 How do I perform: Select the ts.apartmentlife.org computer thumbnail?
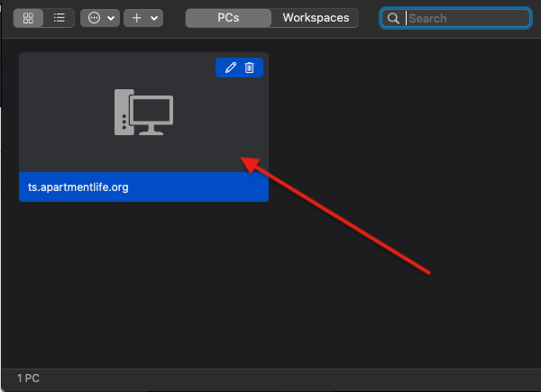(x=144, y=112)
